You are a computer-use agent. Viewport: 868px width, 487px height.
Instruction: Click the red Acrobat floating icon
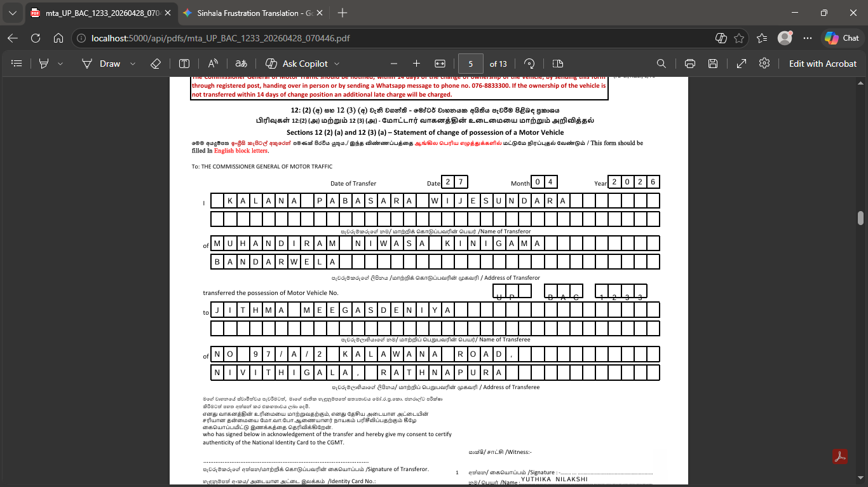840,456
